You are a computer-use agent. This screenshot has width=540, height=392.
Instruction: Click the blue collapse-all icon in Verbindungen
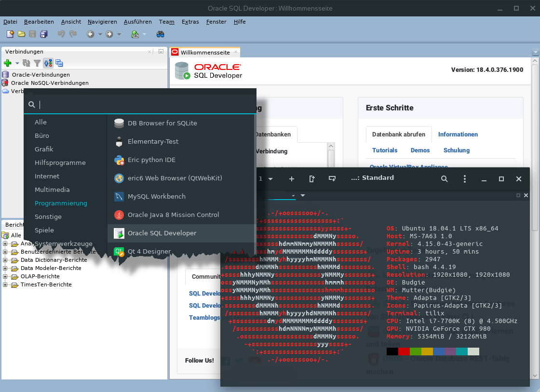[x=59, y=63]
